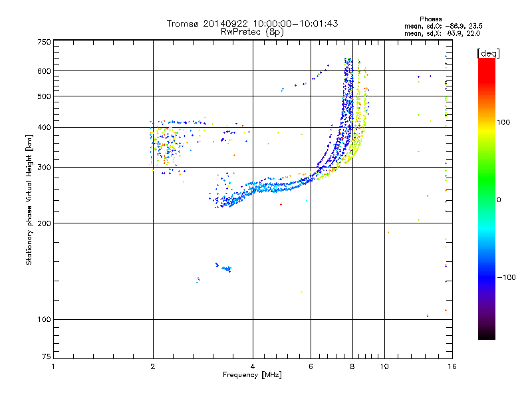Click the plot title 'Tromsø 20140922 10:00:00-10:01:43'
Screen dimensions: 532x399
[x=252, y=23]
